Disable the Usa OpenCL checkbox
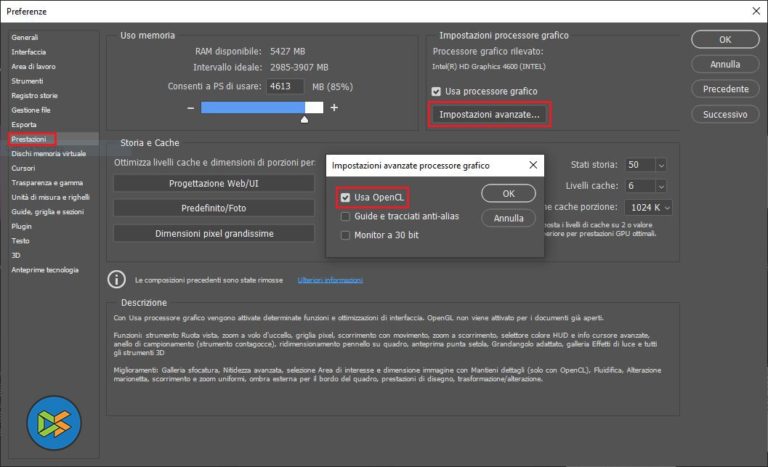The height and width of the screenshot is (467, 768). click(x=346, y=196)
